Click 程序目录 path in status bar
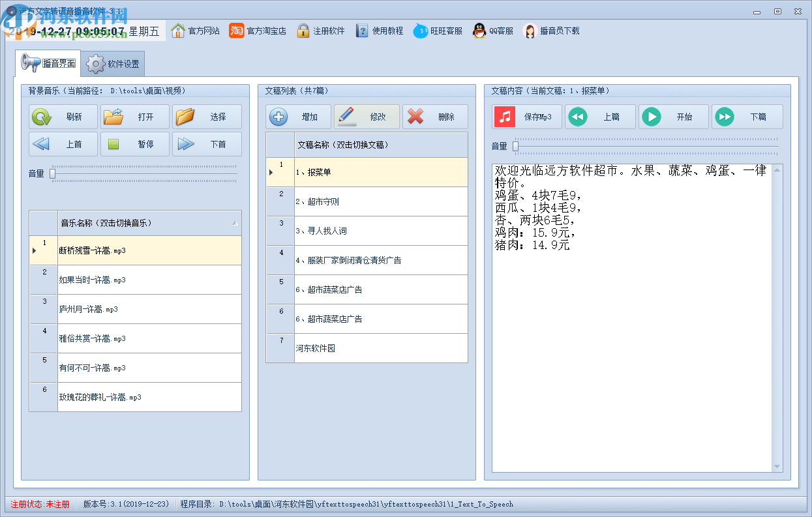The image size is (812, 517). click(x=347, y=504)
